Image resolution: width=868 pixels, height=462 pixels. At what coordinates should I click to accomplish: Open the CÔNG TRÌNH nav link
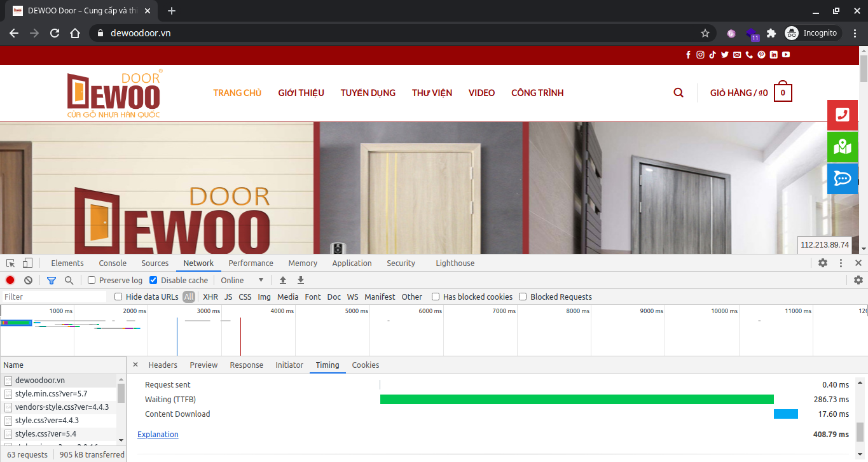coord(537,93)
